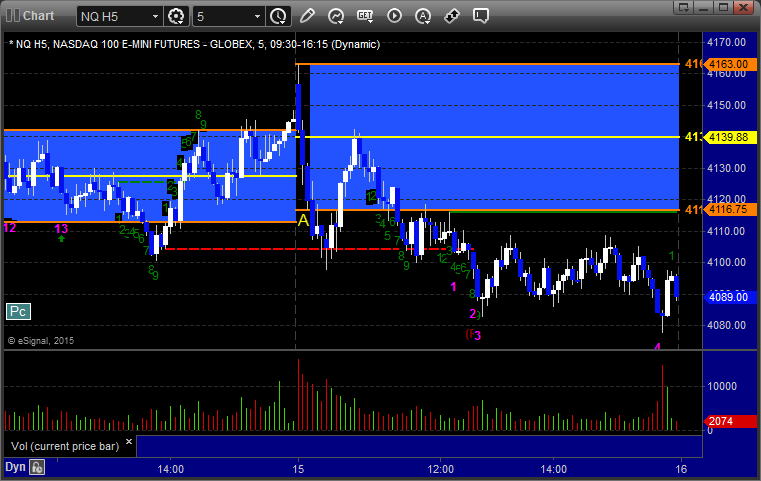Select the Vol (current price bar) tab

[65, 446]
